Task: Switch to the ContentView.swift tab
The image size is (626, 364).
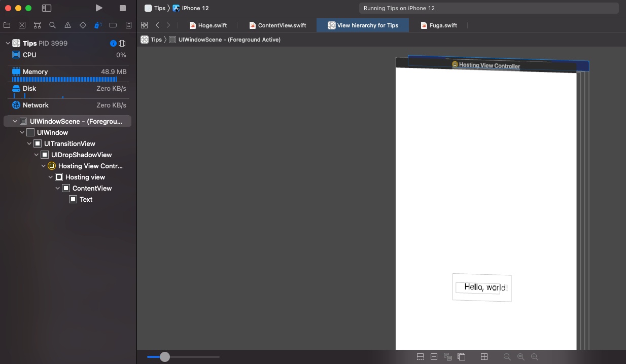Action: click(277, 25)
